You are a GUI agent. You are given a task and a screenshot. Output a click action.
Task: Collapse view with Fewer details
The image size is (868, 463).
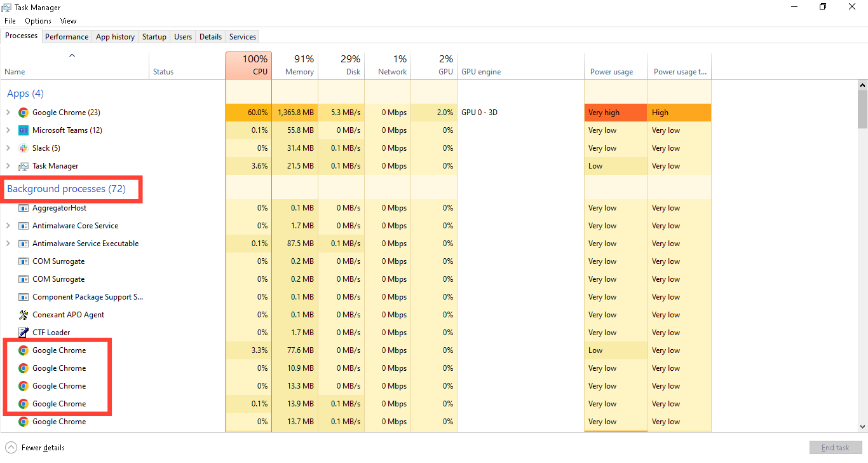coord(36,448)
